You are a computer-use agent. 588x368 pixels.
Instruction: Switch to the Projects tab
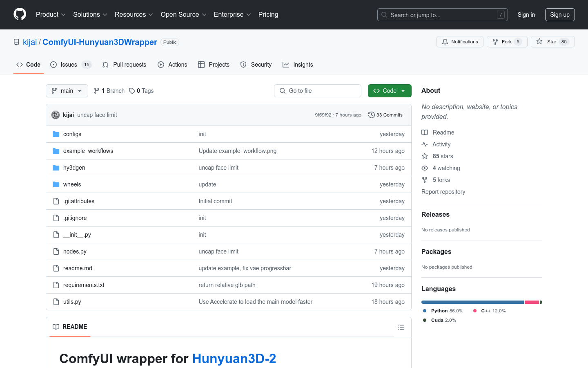(214, 65)
